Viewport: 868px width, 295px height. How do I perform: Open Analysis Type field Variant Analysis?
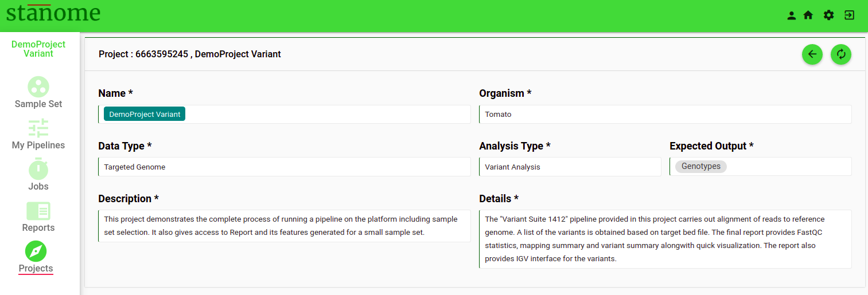click(x=570, y=167)
